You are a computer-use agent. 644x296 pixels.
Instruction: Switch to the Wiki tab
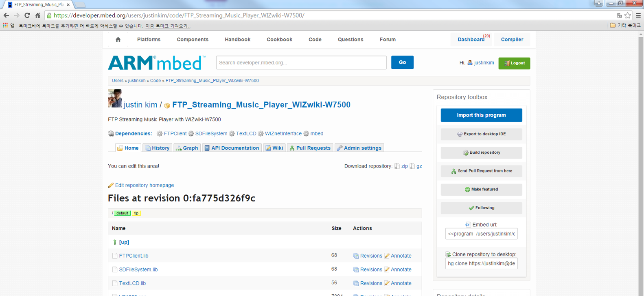(x=274, y=148)
